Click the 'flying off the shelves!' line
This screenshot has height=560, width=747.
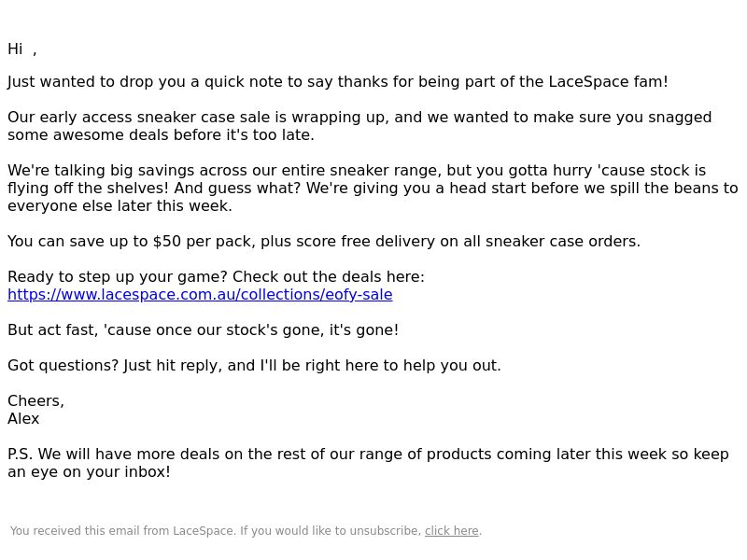pyautogui.click(x=373, y=189)
